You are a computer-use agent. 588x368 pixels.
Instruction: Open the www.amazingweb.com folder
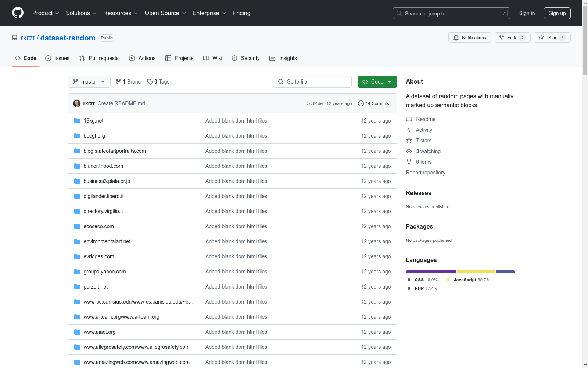click(x=136, y=362)
